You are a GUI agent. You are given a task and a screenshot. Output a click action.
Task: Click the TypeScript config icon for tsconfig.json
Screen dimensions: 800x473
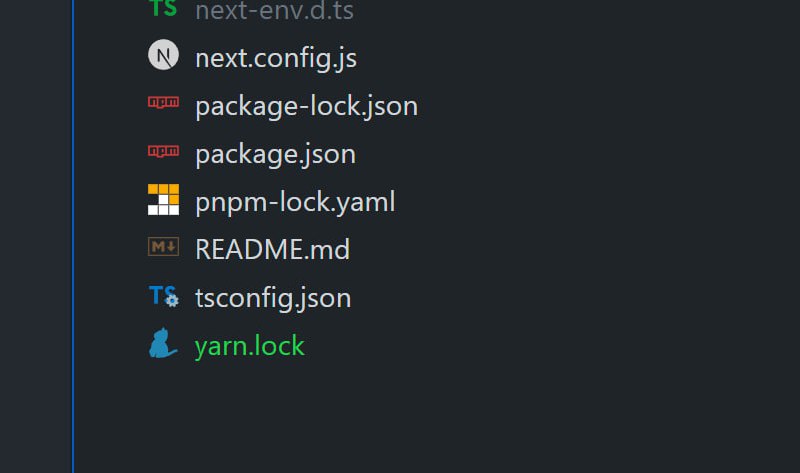(x=163, y=296)
